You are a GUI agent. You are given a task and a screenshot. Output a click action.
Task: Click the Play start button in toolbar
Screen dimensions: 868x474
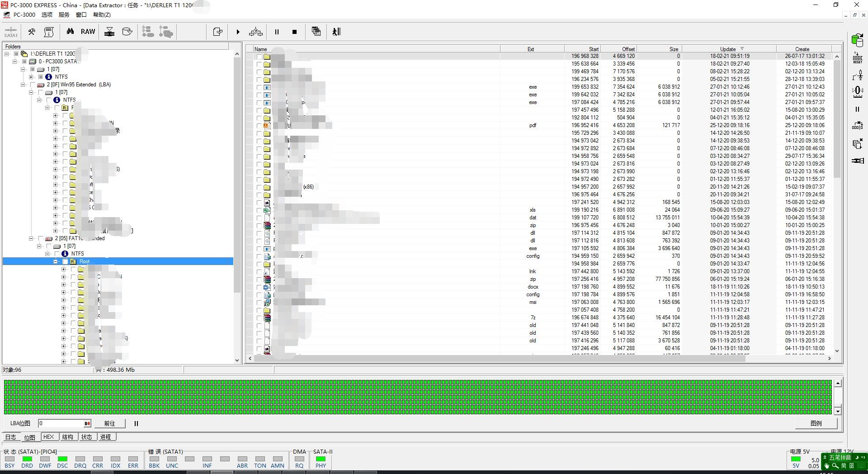[238, 32]
